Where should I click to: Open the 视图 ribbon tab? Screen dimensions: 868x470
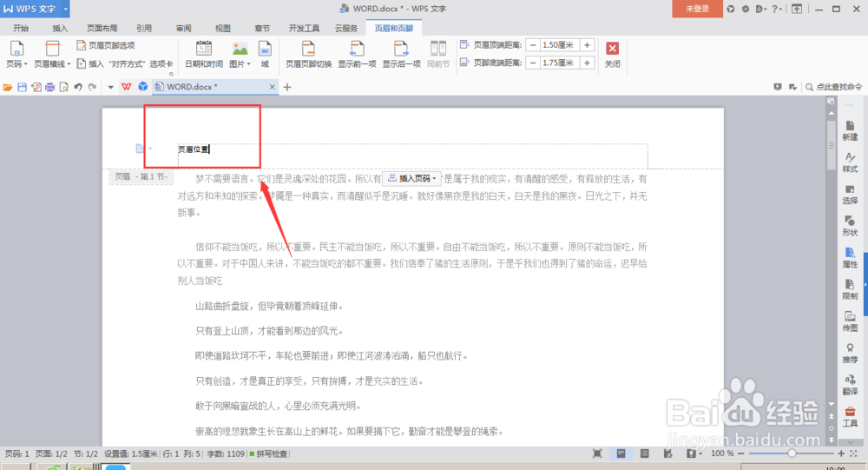point(222,29)
